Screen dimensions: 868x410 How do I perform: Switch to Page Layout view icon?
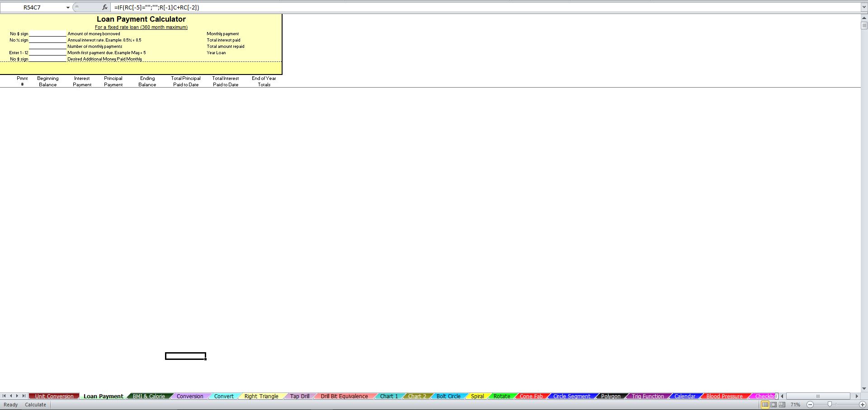coord(774,405)
